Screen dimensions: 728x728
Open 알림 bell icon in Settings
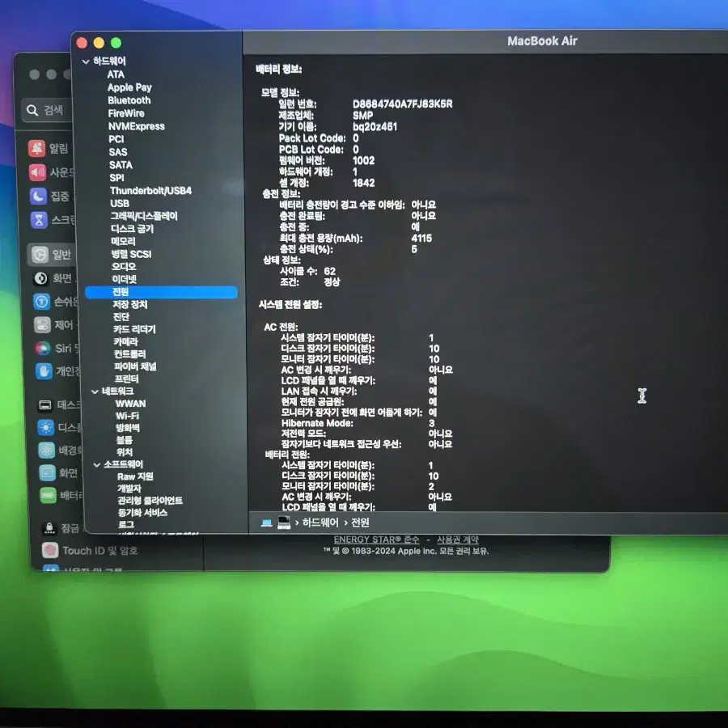[x=36, y=149]
